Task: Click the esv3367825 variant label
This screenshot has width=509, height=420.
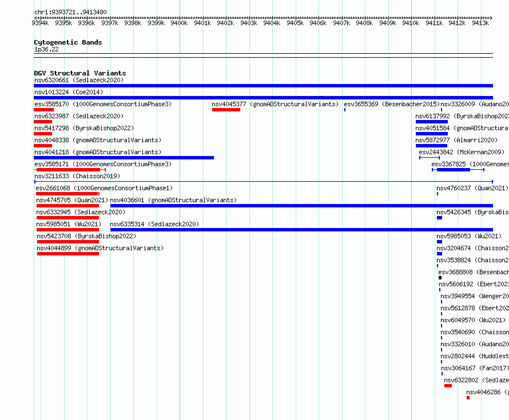Action: coord(470,164)
